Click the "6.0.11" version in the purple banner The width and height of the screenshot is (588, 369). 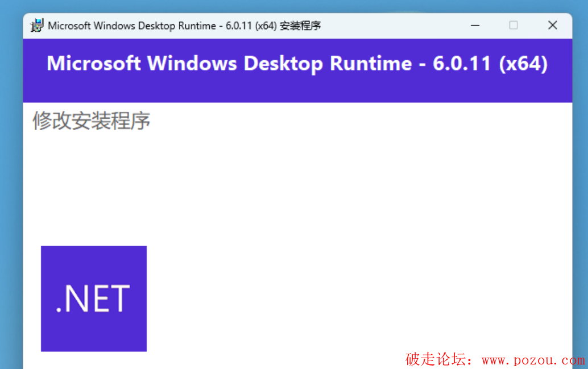pyautogui.click(x=462, y=63)
